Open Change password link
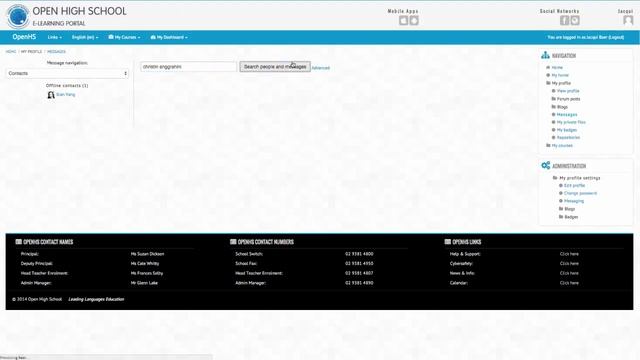Viewport: 640px width, 360px height. tap(580, 193)
